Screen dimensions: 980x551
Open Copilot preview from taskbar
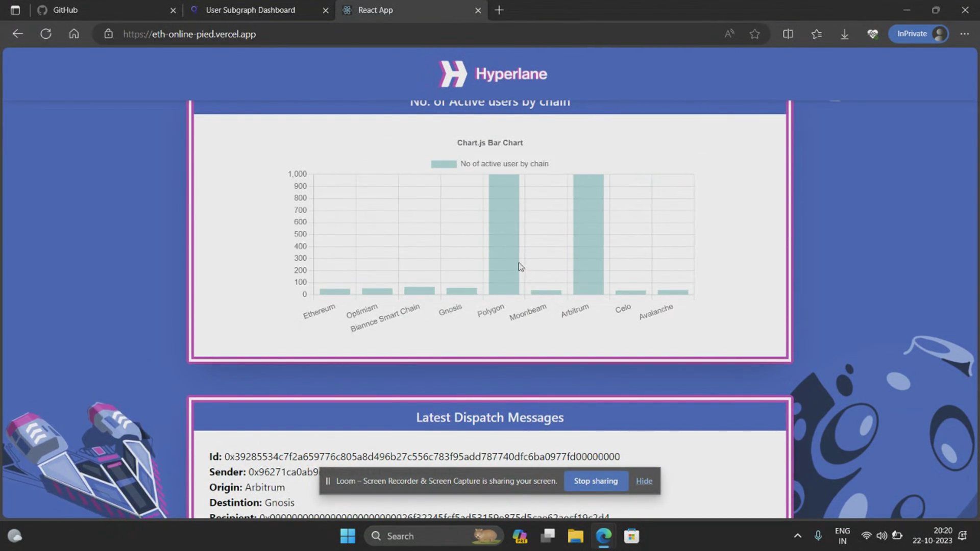click(x=520, y=536)
